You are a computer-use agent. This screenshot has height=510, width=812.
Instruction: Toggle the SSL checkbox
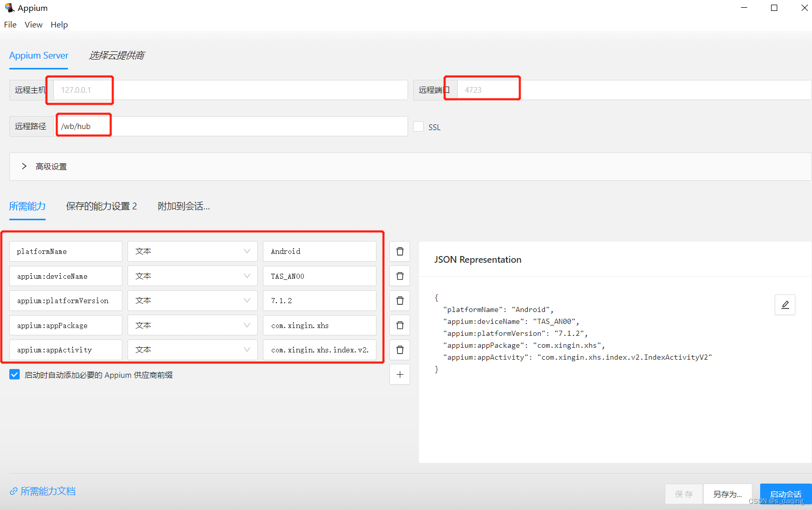[418, 126]
